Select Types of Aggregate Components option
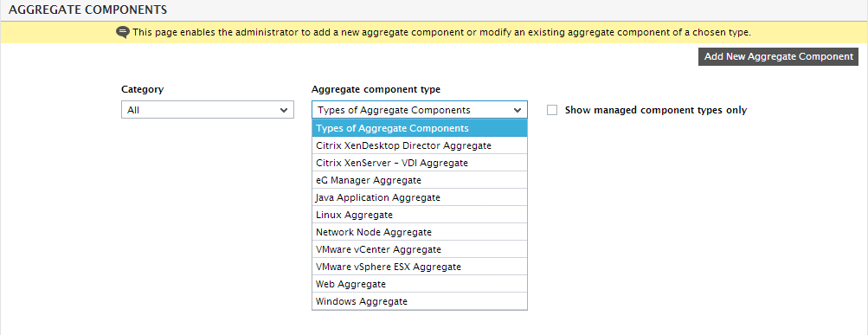Screen dimensions: 868x335 click(x=420, y=128)
